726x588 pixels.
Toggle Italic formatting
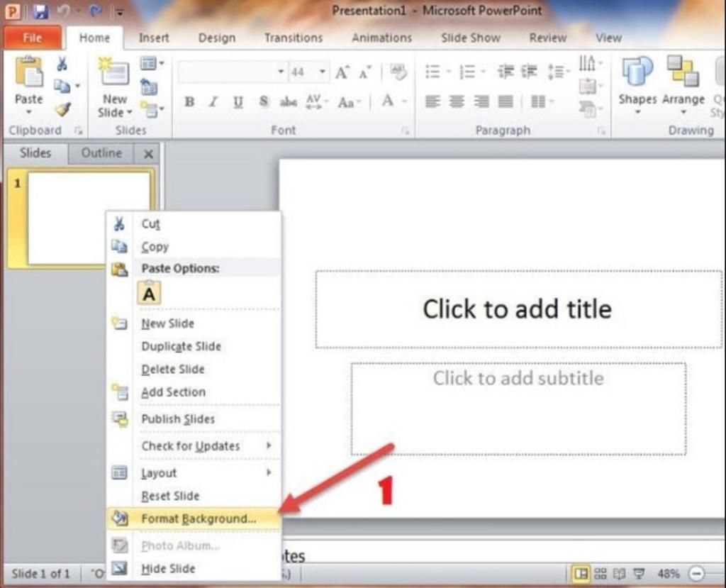click(213, 101)
